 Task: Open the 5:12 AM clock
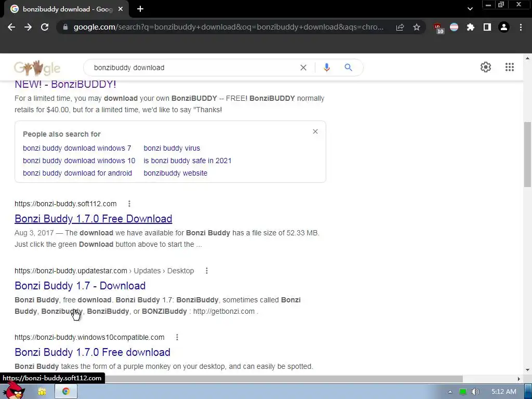pyautogui.click(x=504, y=392)
